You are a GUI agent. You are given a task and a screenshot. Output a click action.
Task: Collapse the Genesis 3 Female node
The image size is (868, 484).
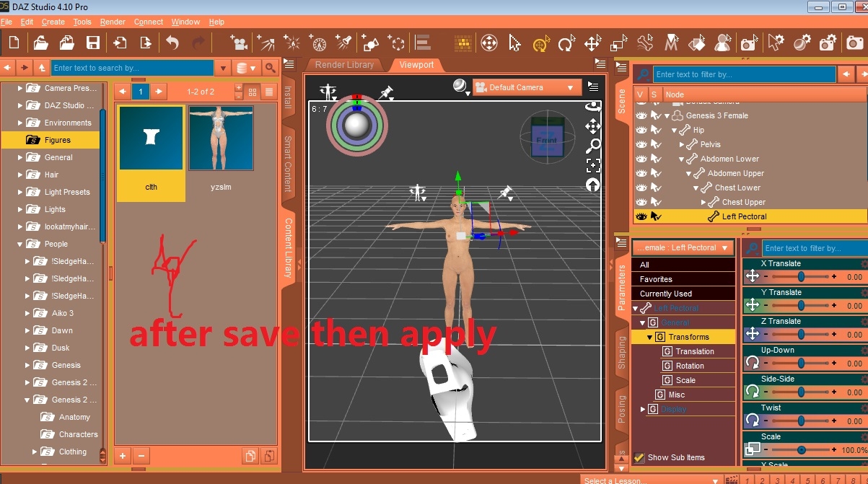[x=667, y=115]
